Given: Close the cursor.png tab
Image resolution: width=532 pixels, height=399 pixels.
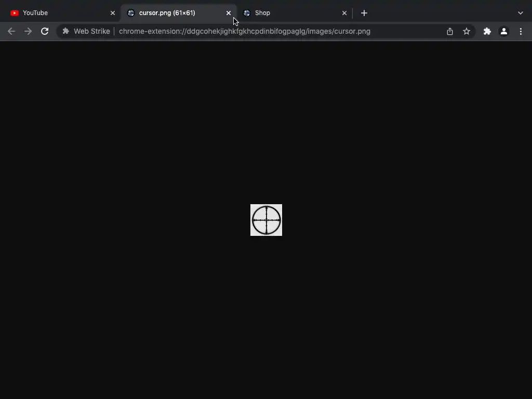Looking at the screenshot, I should tap(229, 13).
